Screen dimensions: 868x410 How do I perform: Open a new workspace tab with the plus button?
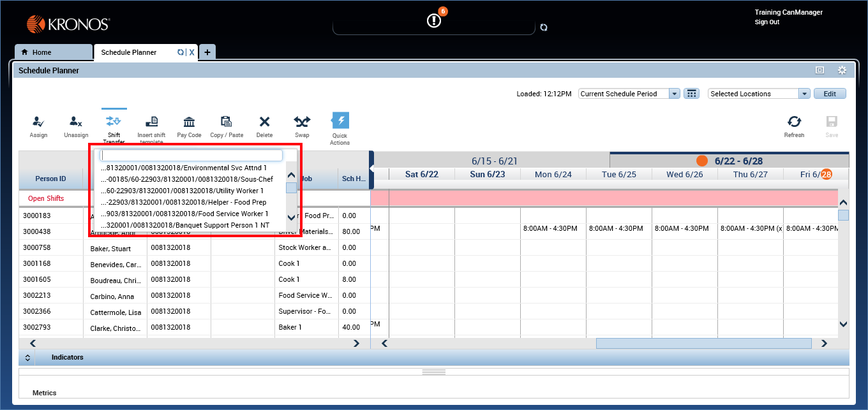pyautogui.click(x=207, y=52)
